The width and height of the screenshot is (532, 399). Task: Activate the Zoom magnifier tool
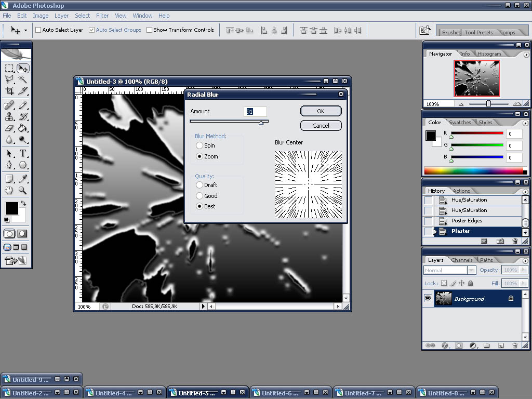coord(23,190)
